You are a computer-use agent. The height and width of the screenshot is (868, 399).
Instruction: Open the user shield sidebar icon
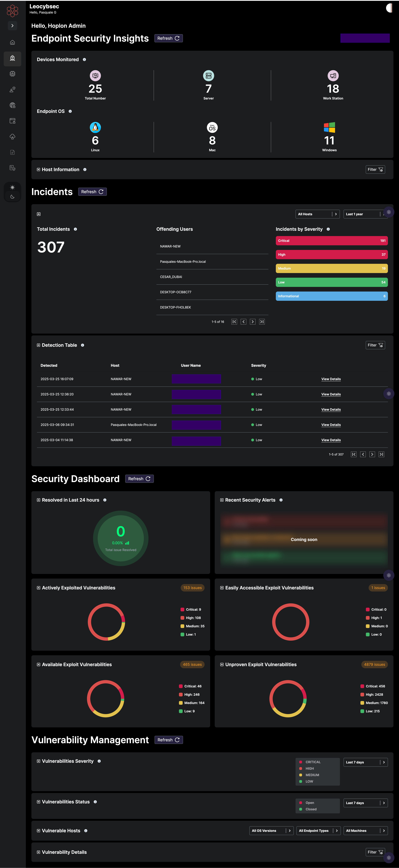pyautogui.click(x=12, y=90)
